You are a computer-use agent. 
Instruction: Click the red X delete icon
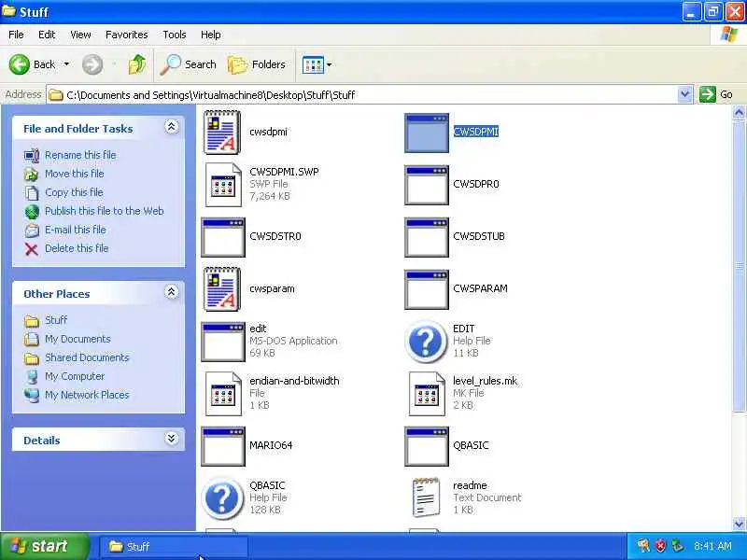click(x=32, y=249)
